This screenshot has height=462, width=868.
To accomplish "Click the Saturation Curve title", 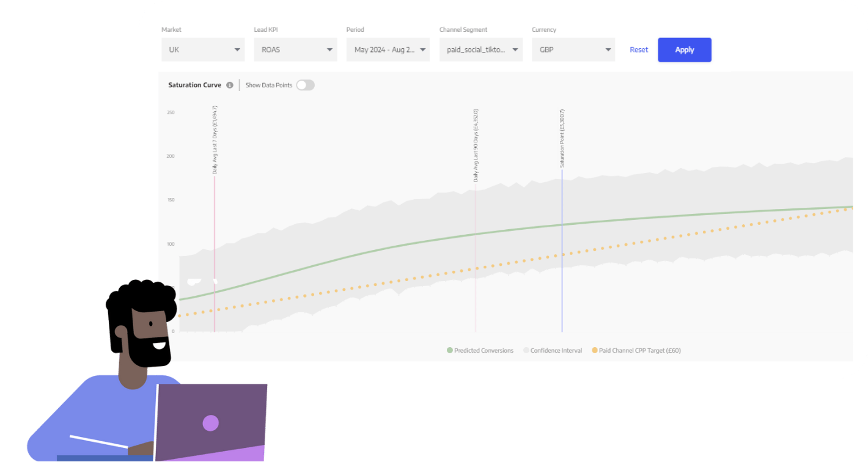I will click(194, 85).
